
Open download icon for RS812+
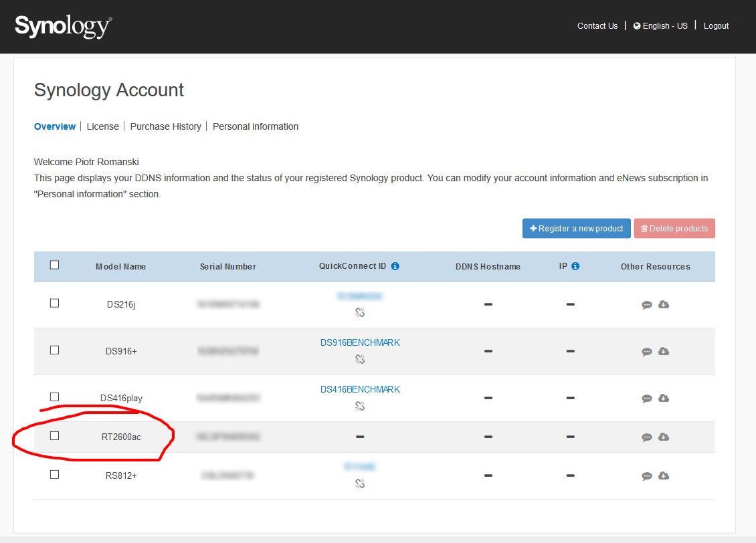click(x=664, y=475)
